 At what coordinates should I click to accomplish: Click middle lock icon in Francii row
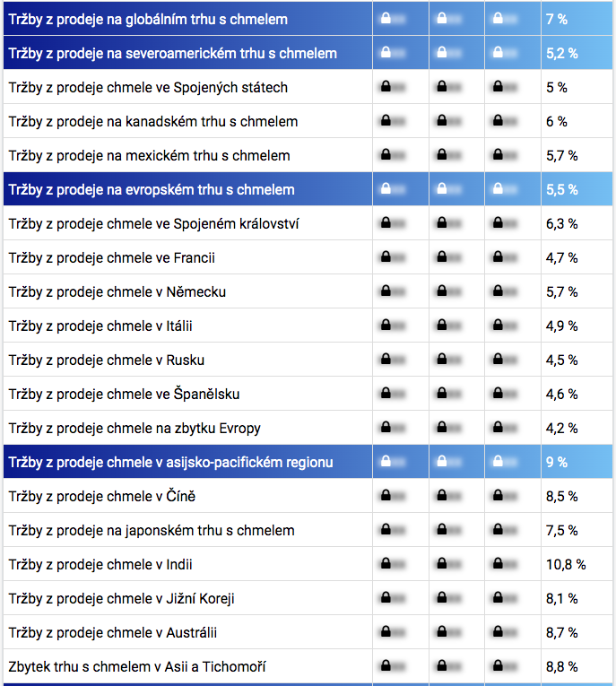point(441,257)
